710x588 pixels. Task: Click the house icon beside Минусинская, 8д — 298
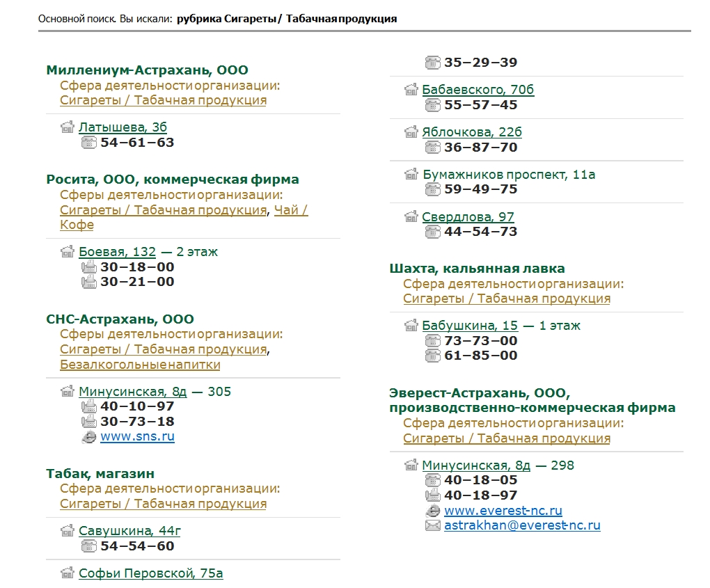click(x=411, y=466)
